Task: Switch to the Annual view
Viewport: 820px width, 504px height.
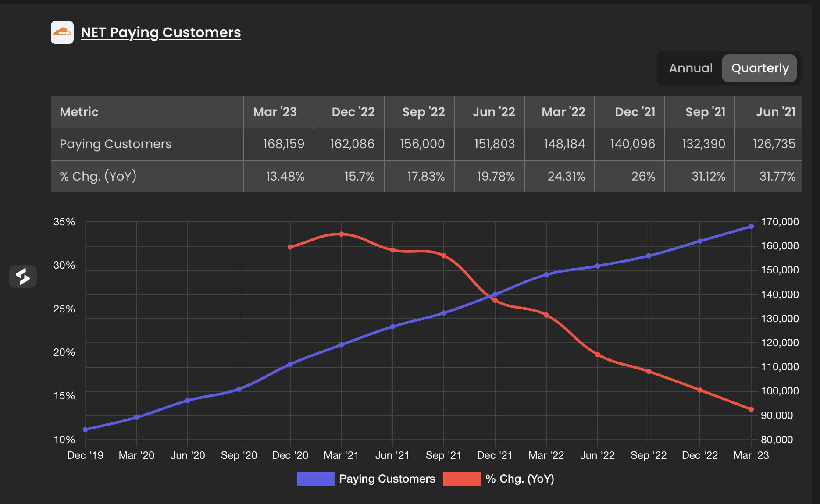Action: pyautogui.click(x=691, y=68)
